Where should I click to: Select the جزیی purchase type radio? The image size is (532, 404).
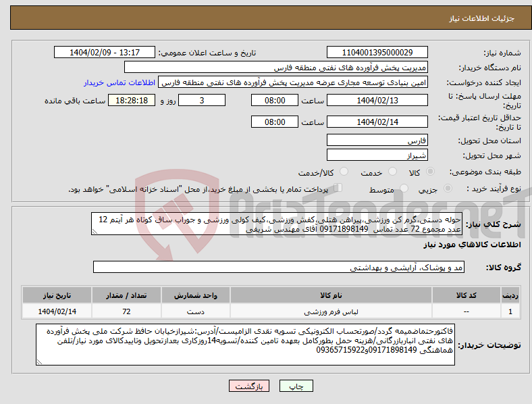[x=448, y=188]
